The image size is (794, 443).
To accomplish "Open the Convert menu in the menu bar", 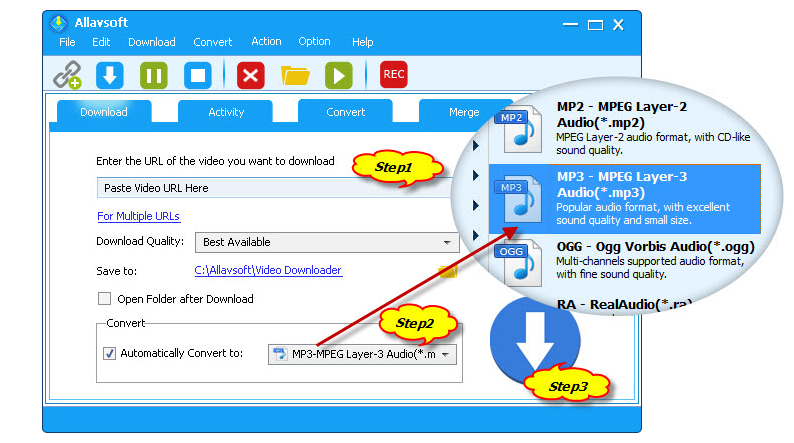I will [212, 42].
